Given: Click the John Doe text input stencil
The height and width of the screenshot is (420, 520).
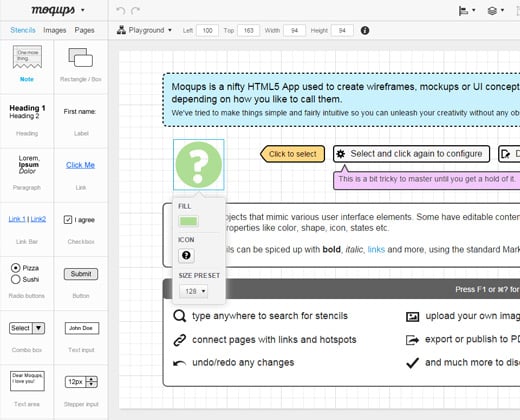Looking at the screenshot, I should click(82, 328).
